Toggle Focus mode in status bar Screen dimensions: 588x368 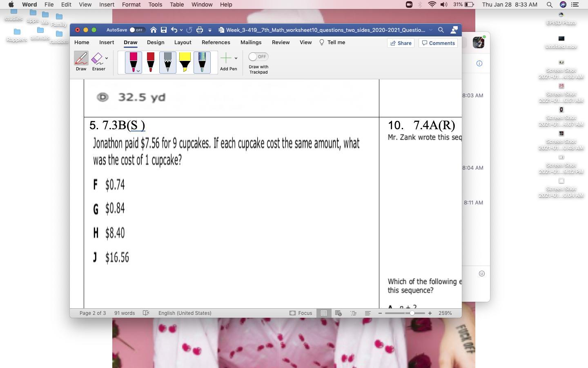301,313
